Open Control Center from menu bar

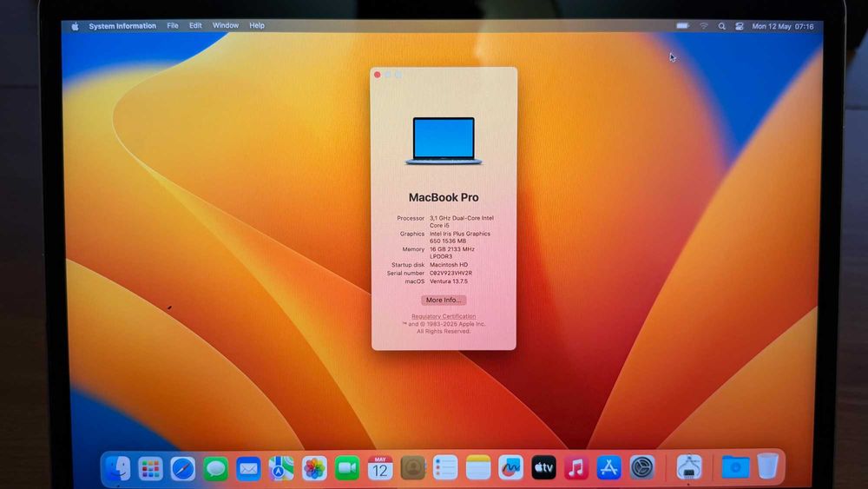coord(739,26)
